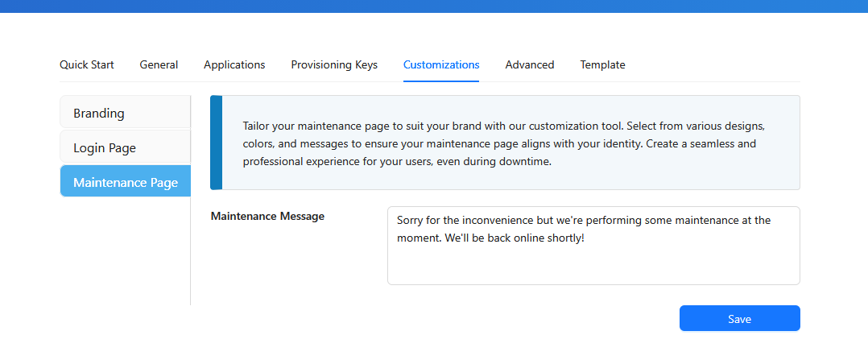Place cursor after "shortly!" in the message
Viewport: 868px width, 356px height.
(585, 239)
